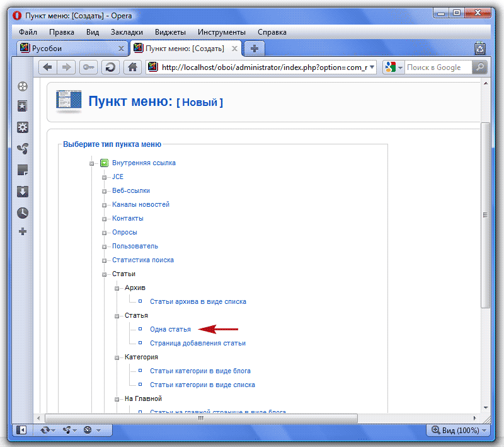Go to the browser Home page

(132, 67)
